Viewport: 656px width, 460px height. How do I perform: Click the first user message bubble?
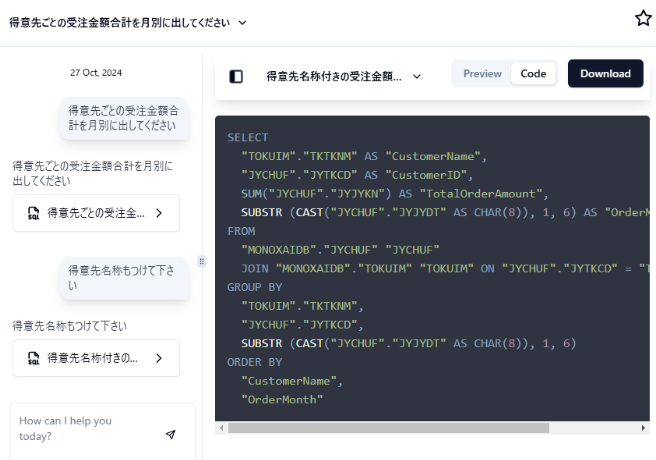124,118
